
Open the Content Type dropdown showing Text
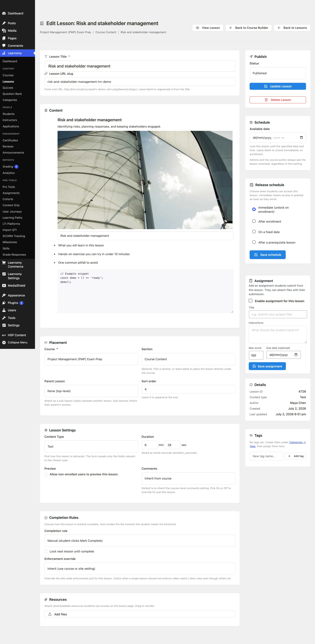(x=91, y=446)
